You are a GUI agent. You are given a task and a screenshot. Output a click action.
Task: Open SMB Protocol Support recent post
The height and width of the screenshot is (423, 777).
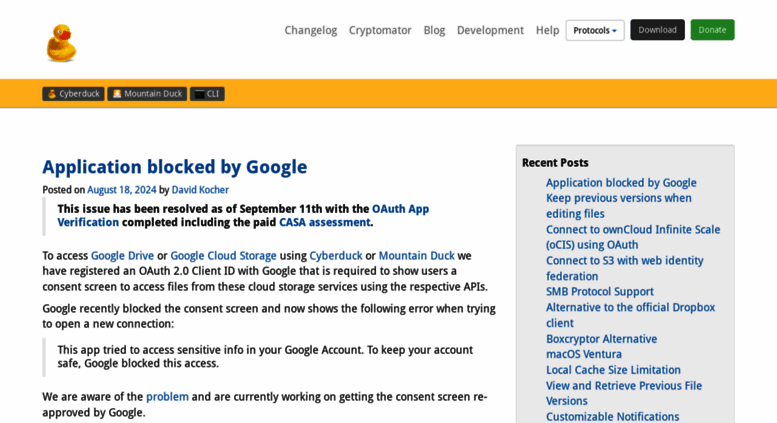tap(600, 292)
